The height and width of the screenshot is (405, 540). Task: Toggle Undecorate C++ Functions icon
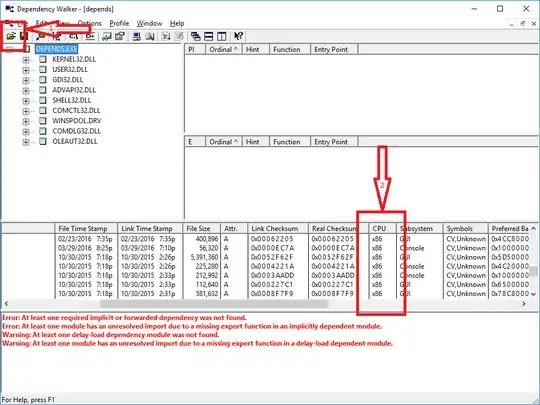click(x=90, y=36)
